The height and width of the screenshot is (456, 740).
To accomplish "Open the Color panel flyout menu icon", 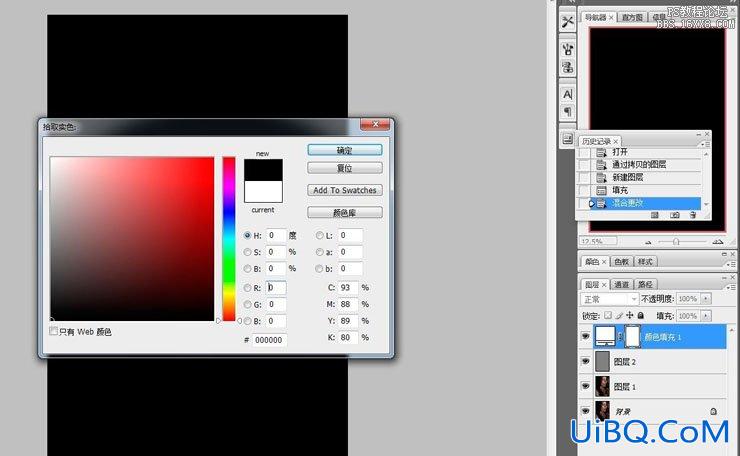I will pos(731,264).
